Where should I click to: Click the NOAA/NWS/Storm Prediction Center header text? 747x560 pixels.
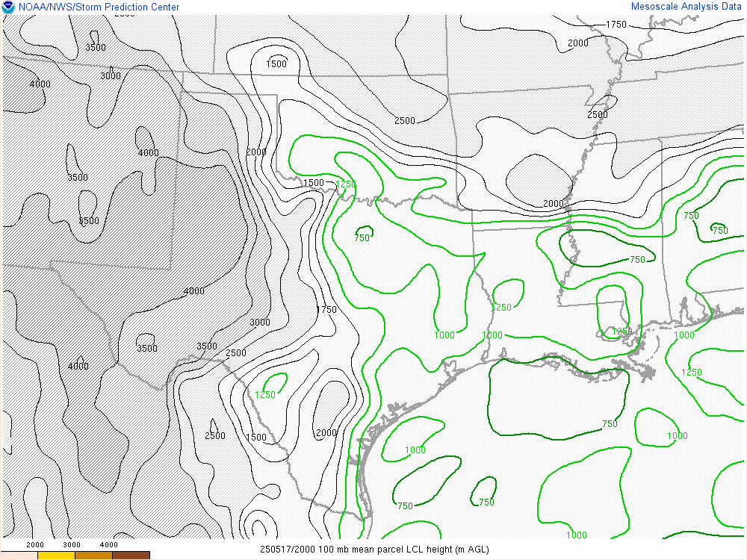point(99,7)
